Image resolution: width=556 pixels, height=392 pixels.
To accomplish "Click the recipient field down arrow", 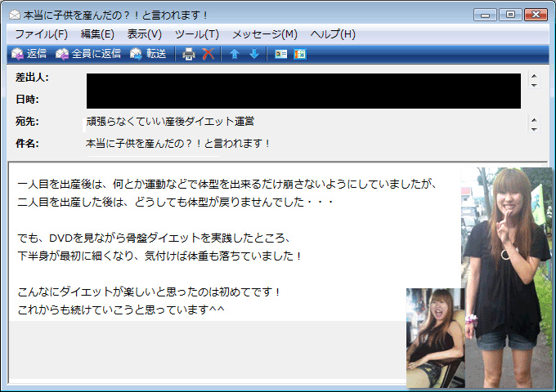I will (534, 130).
